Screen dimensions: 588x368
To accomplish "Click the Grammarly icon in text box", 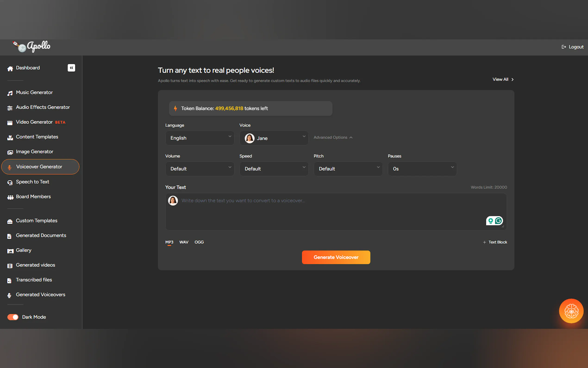I will coord(498,221).
